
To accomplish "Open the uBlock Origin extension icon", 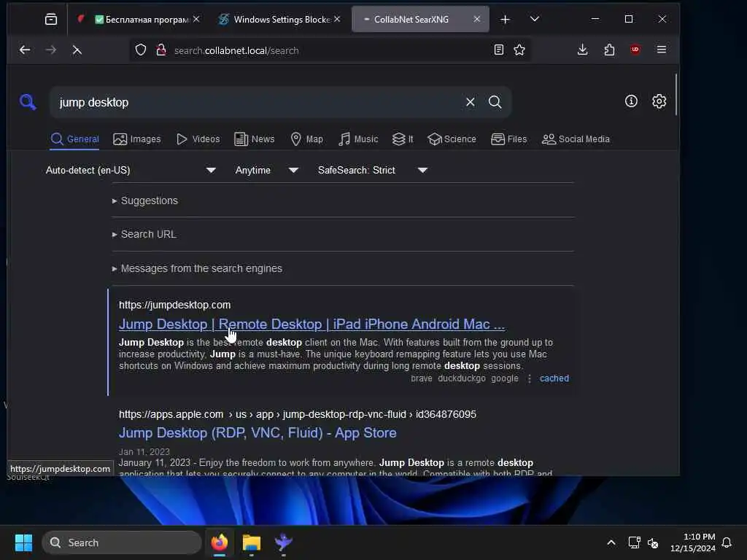I will [x=635, y=50].
